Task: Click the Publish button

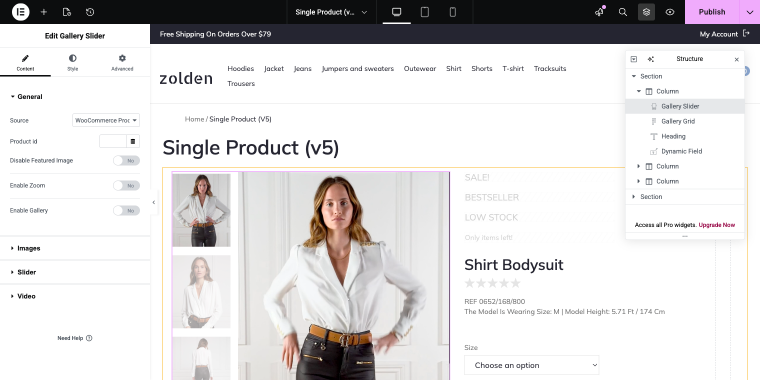Action: [712, 12]
